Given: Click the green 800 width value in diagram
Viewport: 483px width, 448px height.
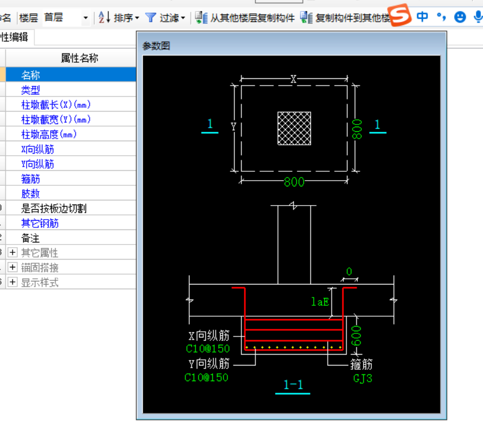Looking at the screenshot, I should 294,182.
